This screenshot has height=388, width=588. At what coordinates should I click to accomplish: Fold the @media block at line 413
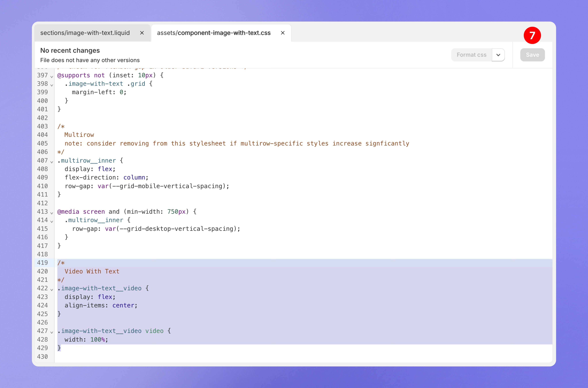(x=52, y=213)
